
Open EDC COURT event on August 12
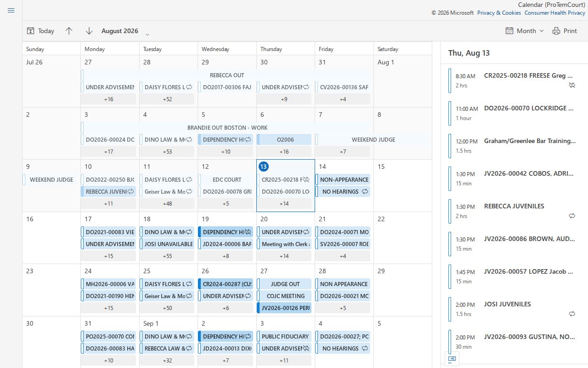click(226, 180)
